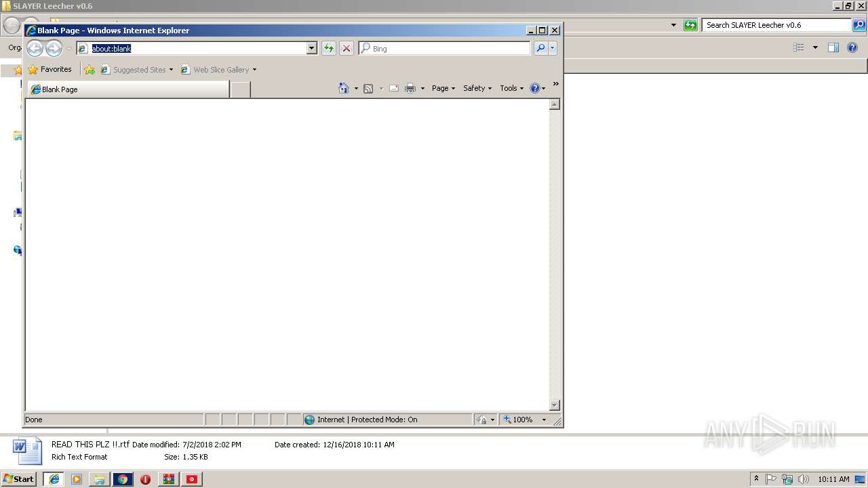Click the scrollbar up arrow in IE
Image resolution: width=868 pixels, height=488 pixels.
click(554, 104)
